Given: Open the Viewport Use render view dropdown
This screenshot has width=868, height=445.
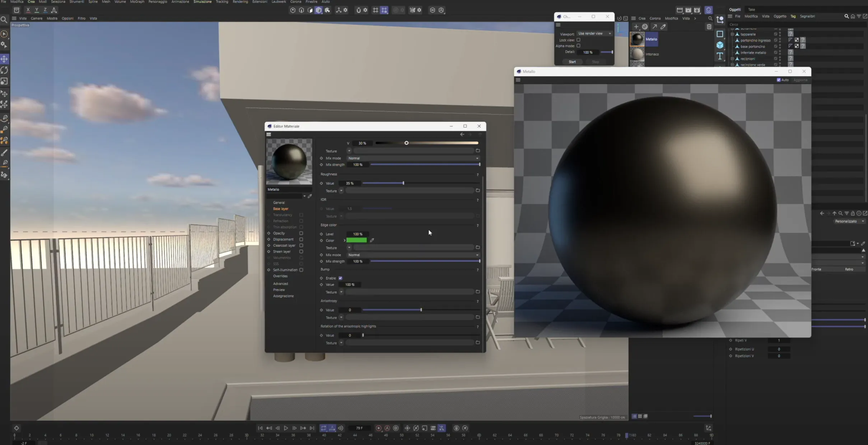Looking at the screenshot, I should point(594,34).
